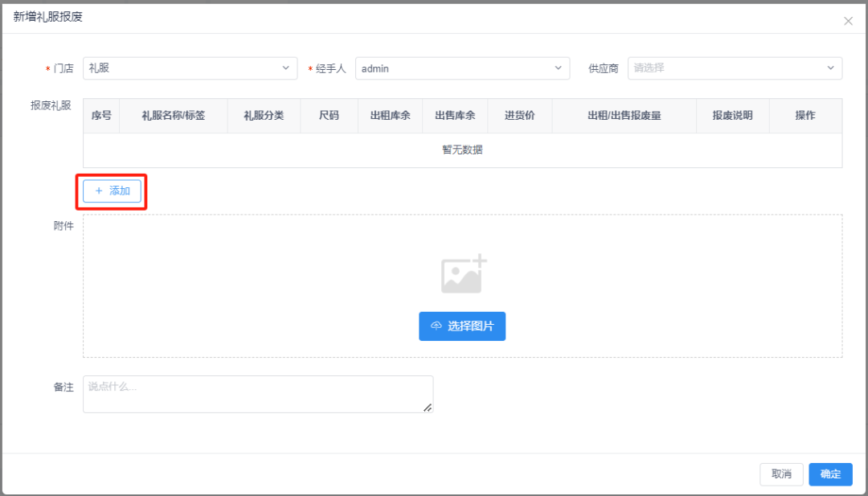
Task: Click the 添加 button to add a gown
Action: [x=111, y=191]
